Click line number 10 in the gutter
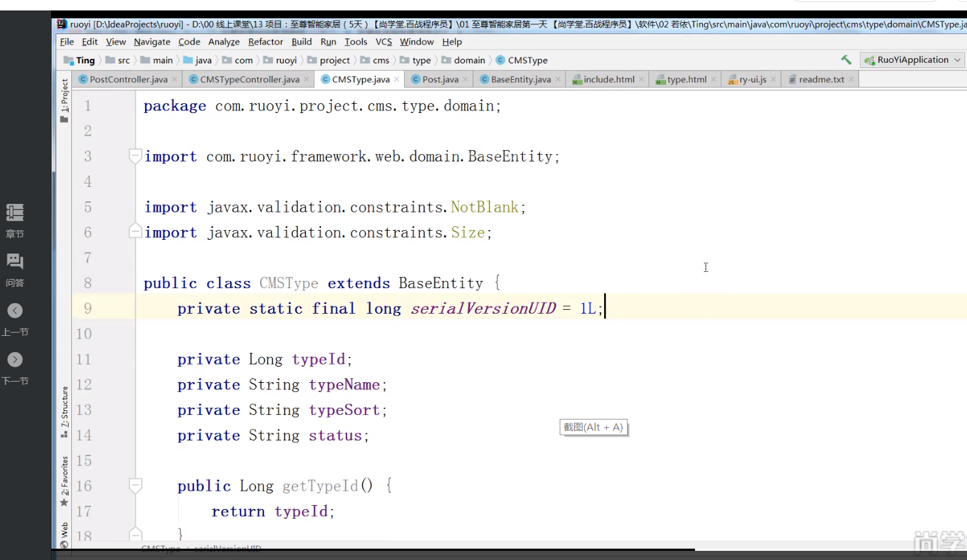The width and height of the screenshot is (967, 560). 84,334
